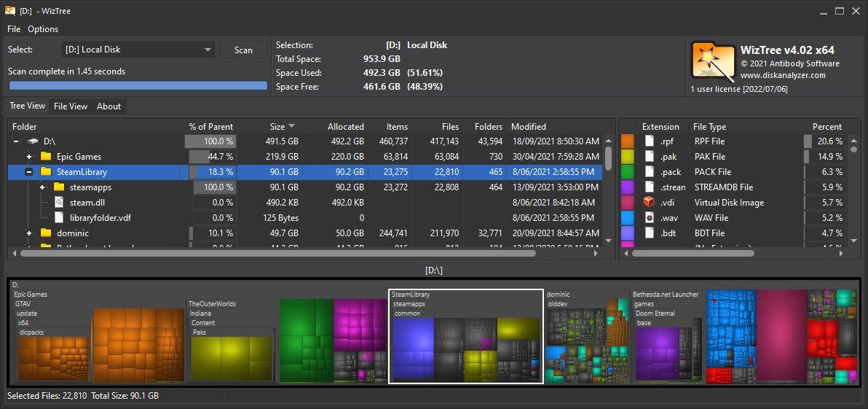868x409 pixels.
Task: Click the .rpf file type icon
Action: (x=649, y=141)
